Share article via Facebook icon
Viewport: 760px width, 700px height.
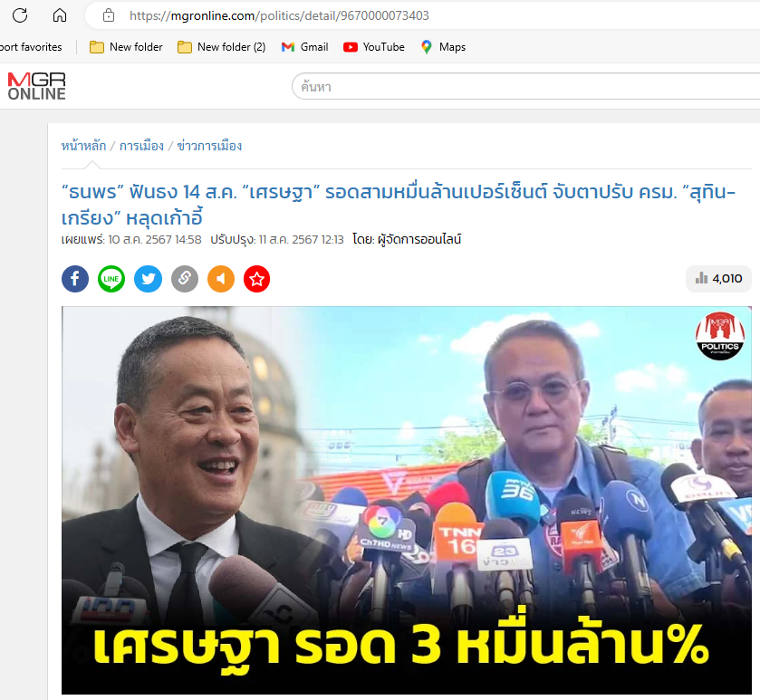coord(75,279)
